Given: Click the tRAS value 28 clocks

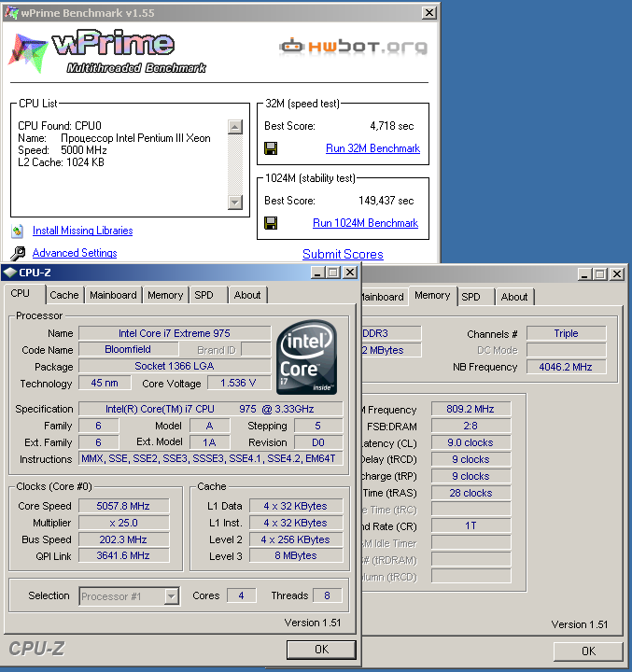Looking at the screenshot, I should click(x=470, y=494).
